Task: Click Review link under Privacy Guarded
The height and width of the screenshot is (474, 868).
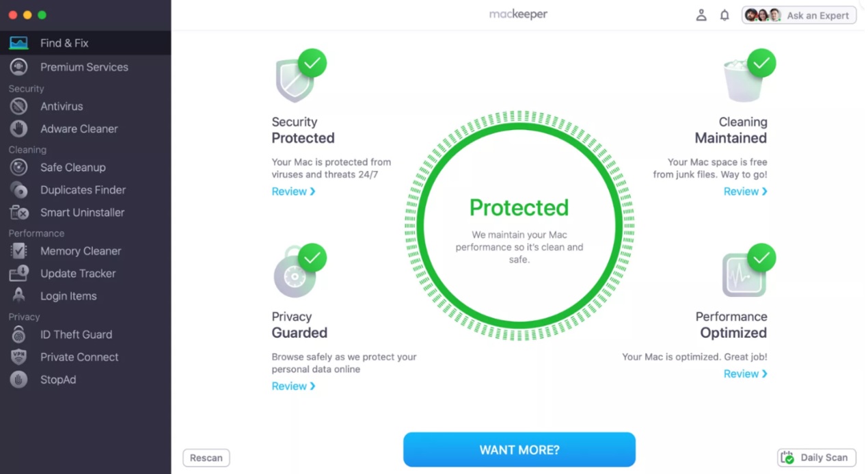Action: (293, 386)
